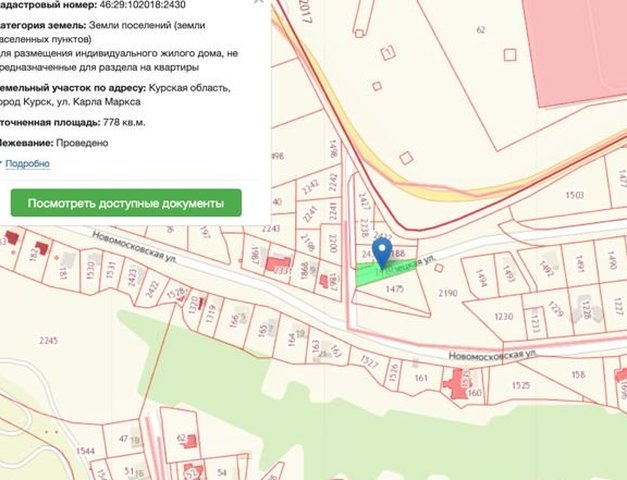The image size is (627, 480).
Task: Click red building marked 62 at bottom
Action: [190, 441]
